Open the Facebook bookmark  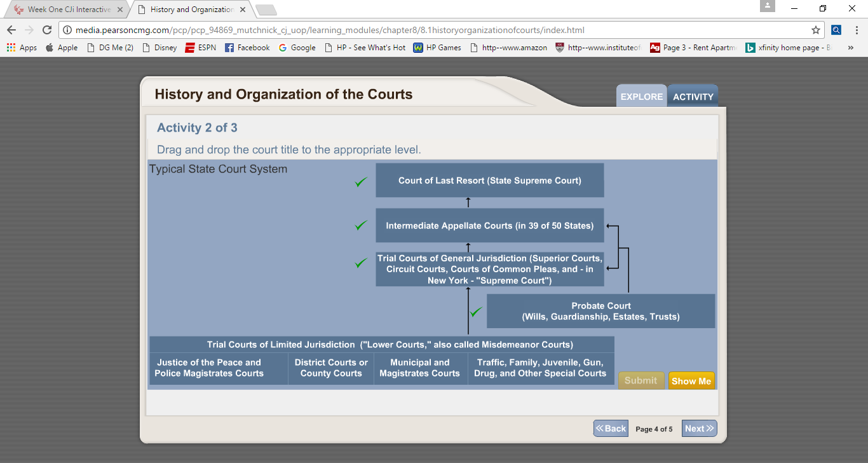(247, 48)
